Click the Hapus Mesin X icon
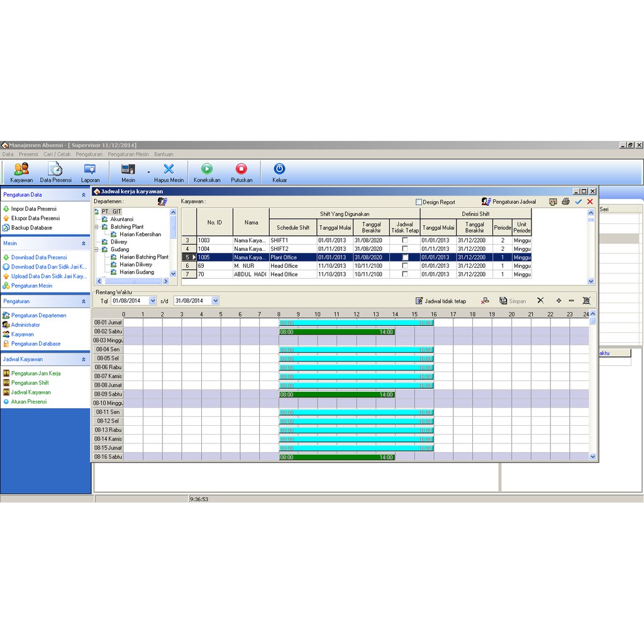The width and height of the screenshot is (644, 644). point(169,169)
